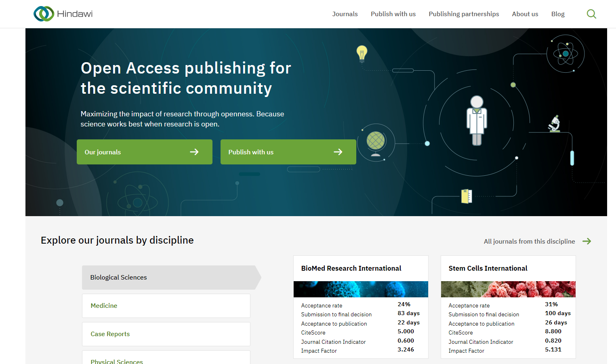Open the Stem Cells International journal
The width and height of the screenshot is (616, 364).
488,268
